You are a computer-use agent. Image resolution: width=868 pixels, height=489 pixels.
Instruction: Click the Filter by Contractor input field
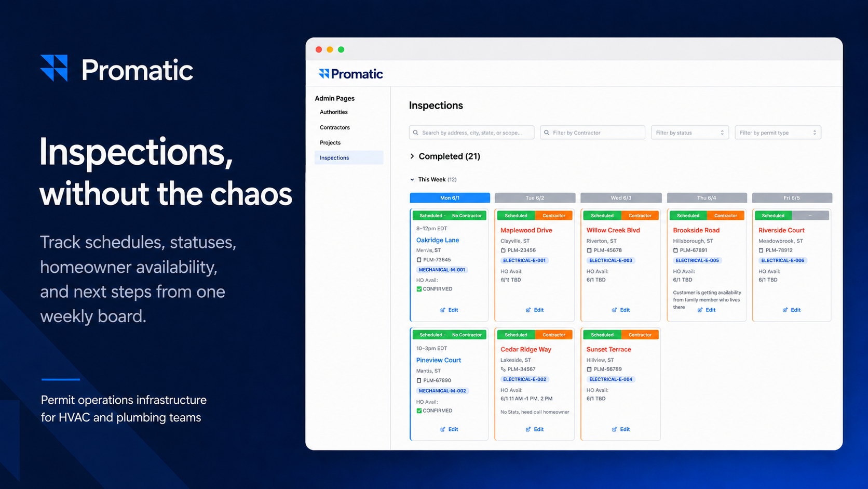point(592,133)
